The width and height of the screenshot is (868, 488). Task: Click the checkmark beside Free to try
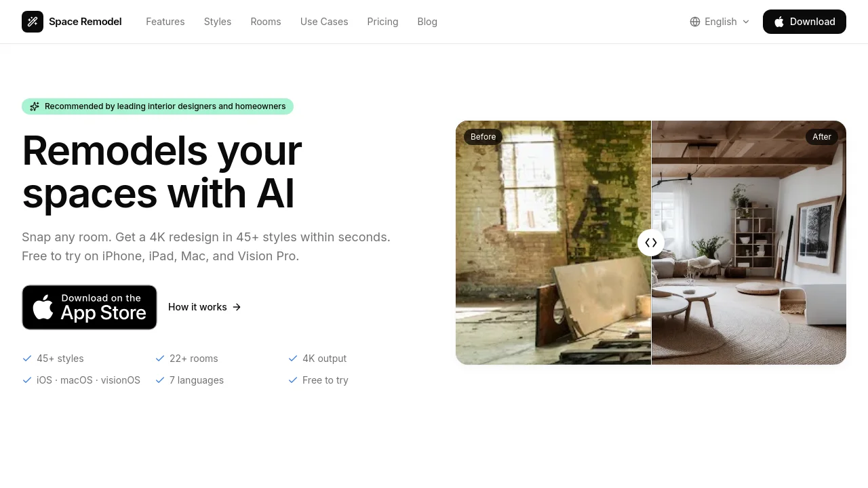293,380
